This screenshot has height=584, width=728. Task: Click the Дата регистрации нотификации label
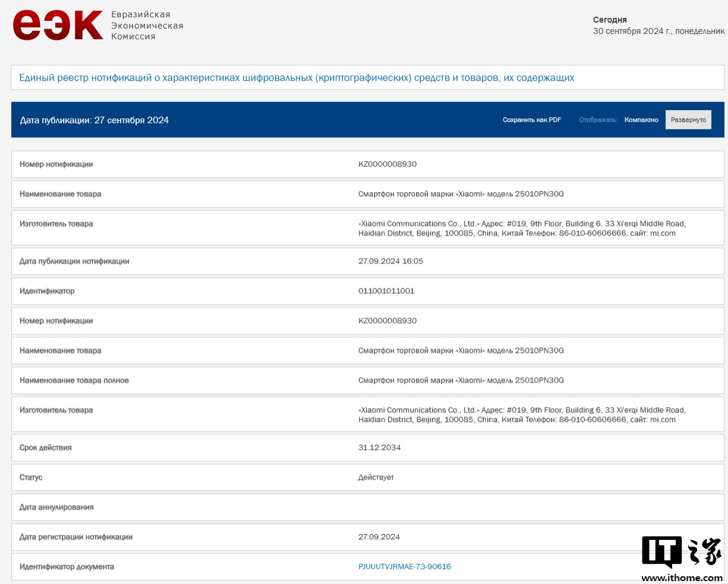[76, 537]
